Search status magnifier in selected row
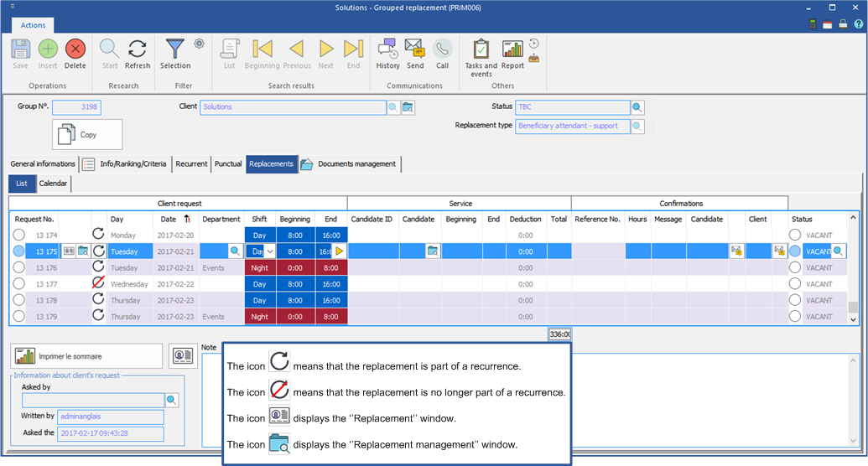 click(x=839, y=251)
